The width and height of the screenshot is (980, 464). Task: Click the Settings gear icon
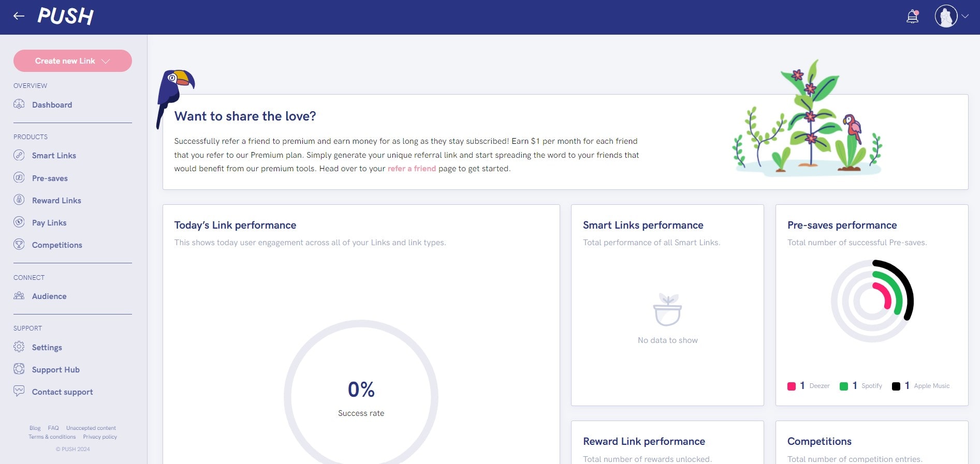(19, 347)
